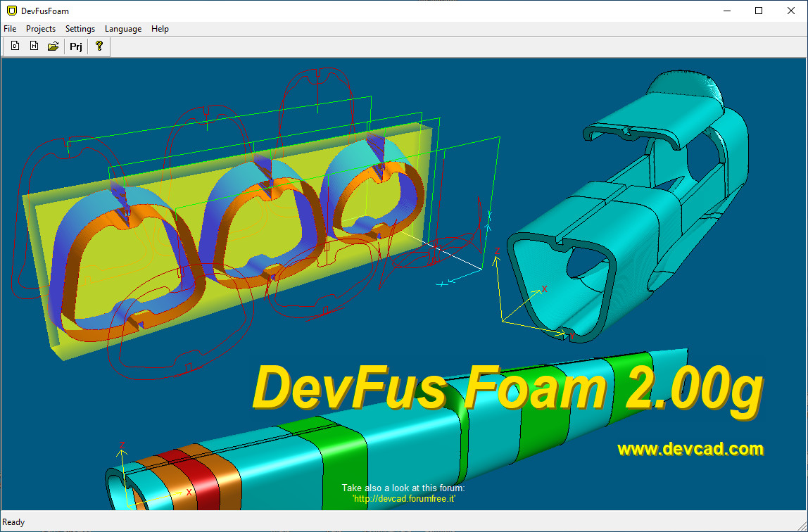Click 'Take also a look at this forum:' text

tap(403, 488)
